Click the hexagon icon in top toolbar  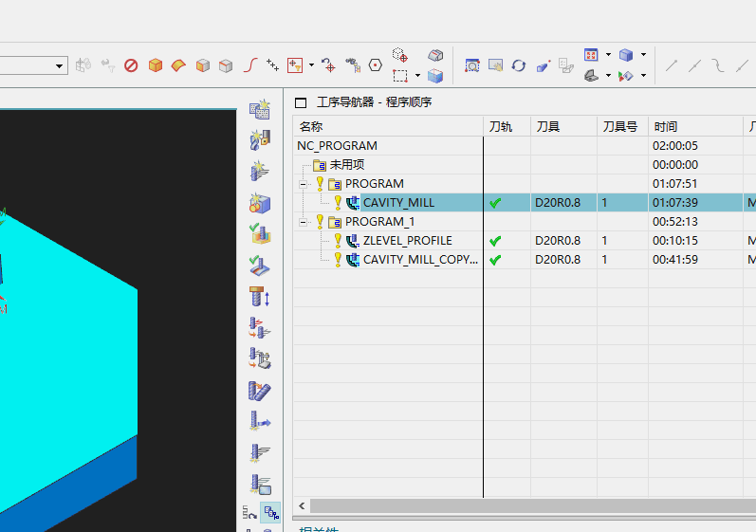pos(376,65)
